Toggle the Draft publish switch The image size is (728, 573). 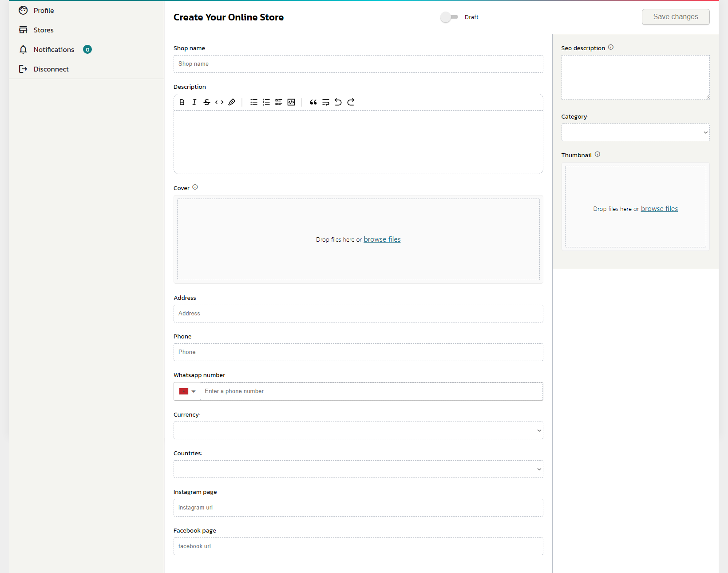449,17
